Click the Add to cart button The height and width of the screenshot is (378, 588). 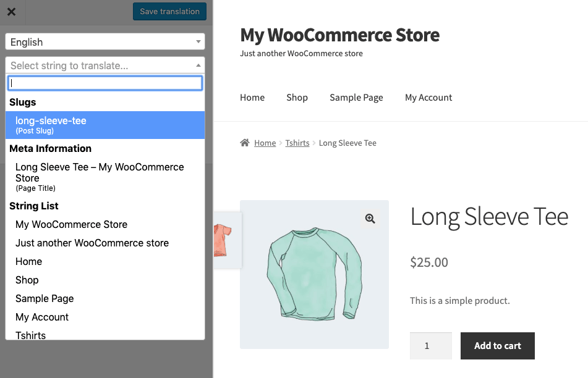498,346
